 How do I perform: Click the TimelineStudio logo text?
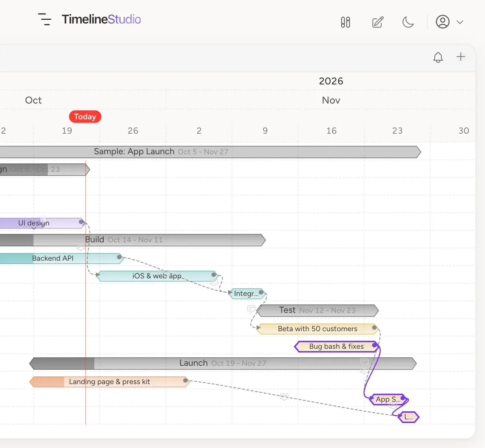point(101,19)
